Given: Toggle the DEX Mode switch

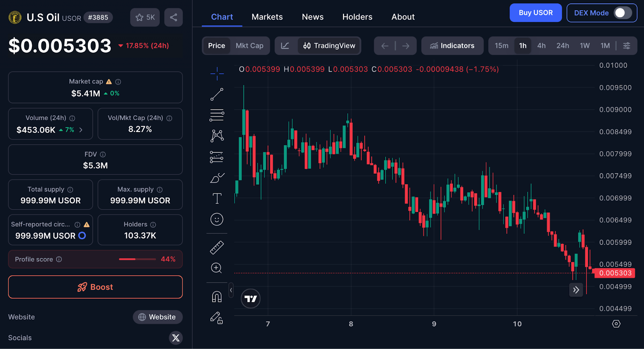Looking at the screenshot, I should pos(623,13).
